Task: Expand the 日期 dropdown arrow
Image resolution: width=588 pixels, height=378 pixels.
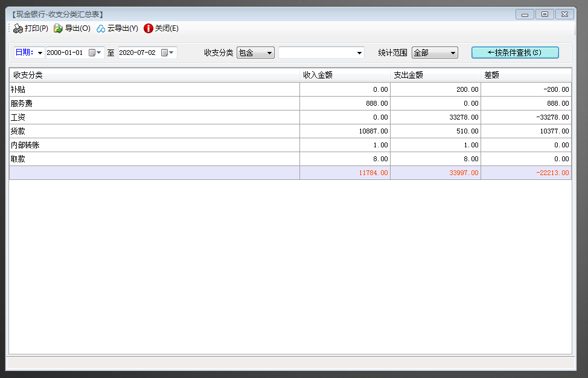Action: pyautogui.click(x=40, y=53)
